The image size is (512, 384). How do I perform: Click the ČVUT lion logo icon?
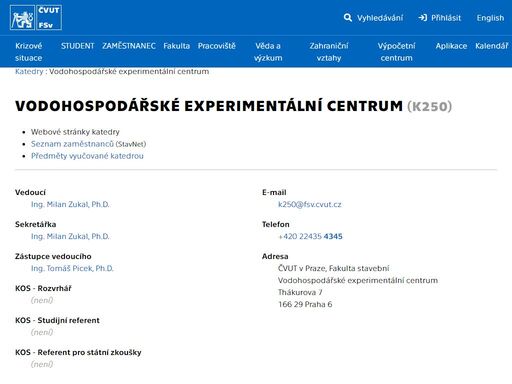(22, 18)
